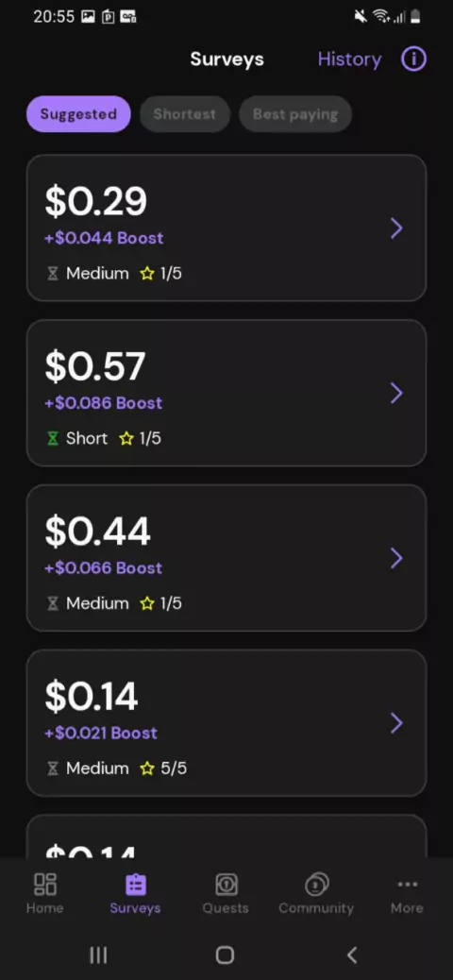Open $0.57 survey chevron arrow
This screenshot has width=453, height=980.
[396, 393]
